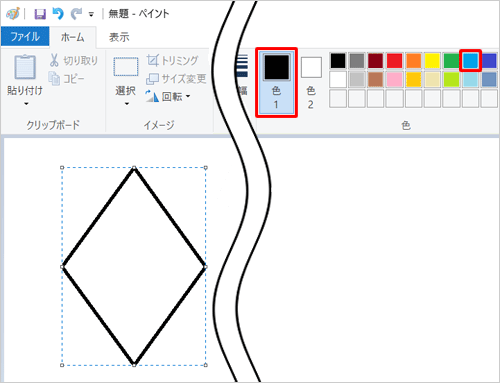Screen dimensions: 500x383
Task: Click the Paint application icon in title bar
Action: click(x=12, y=14)
